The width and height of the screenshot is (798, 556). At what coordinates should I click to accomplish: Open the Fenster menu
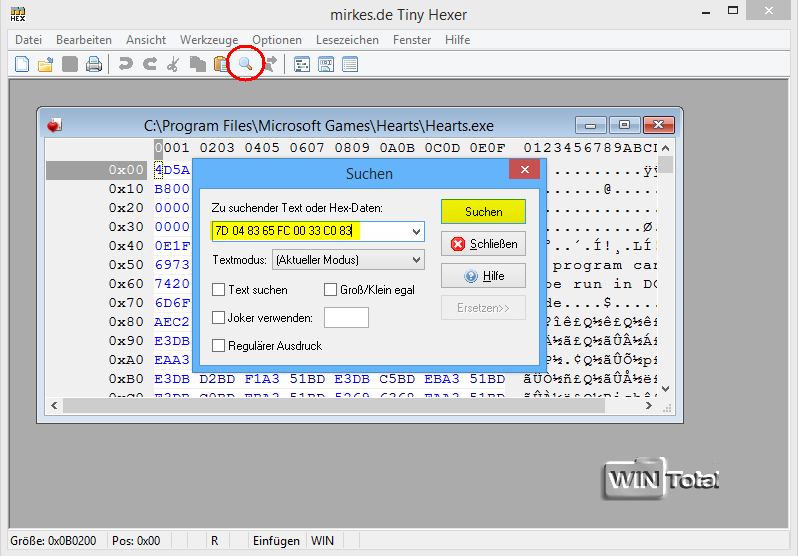click(x=412, y=40)
